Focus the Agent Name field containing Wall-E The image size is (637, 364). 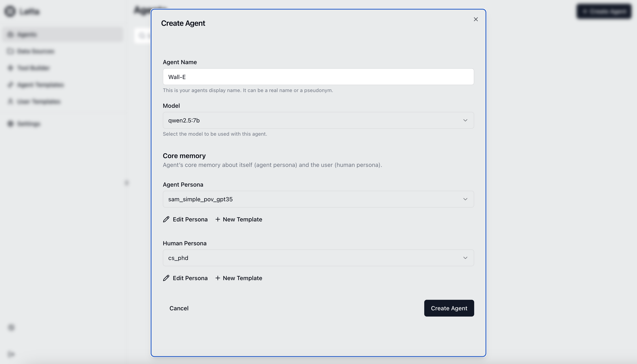(318, 77)
